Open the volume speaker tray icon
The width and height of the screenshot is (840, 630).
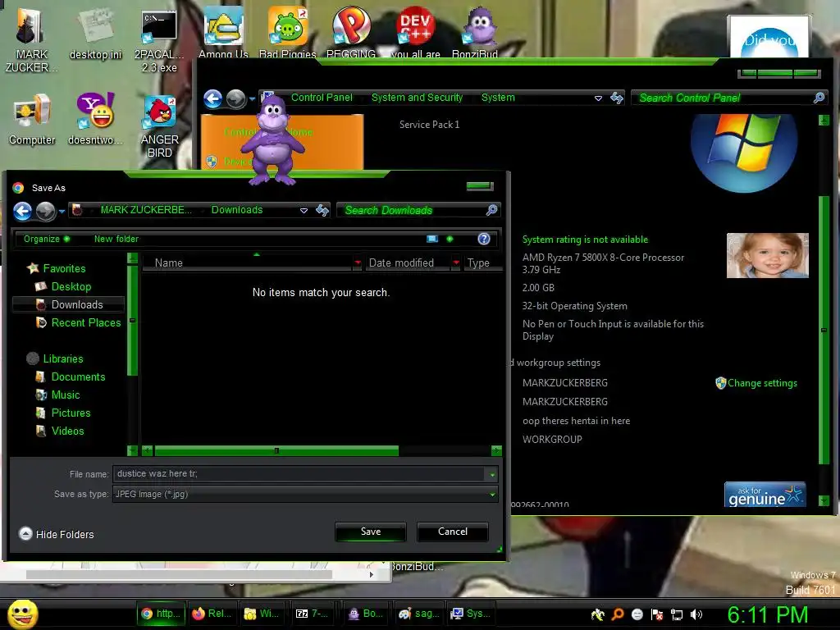click(696, 614)
